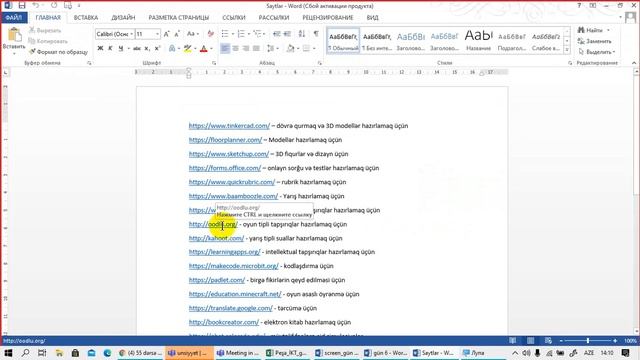
Task: Open bulleted list options dropdown
Action: [233, 34]
